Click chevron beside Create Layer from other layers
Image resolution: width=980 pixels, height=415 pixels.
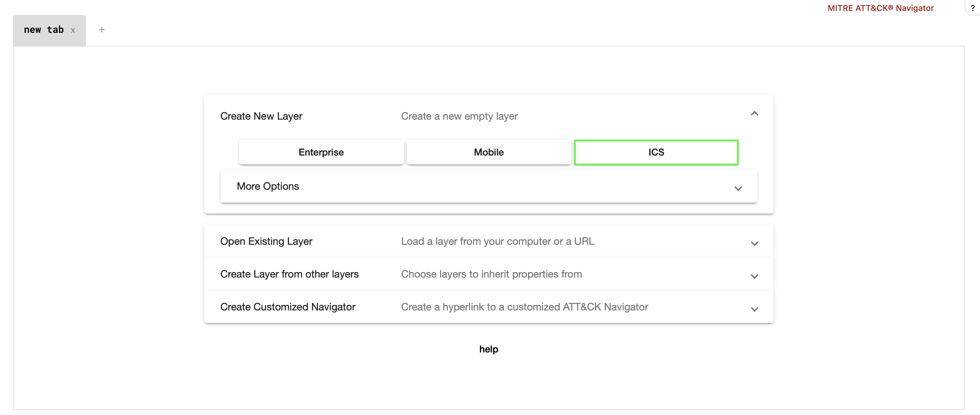point(754,276)
